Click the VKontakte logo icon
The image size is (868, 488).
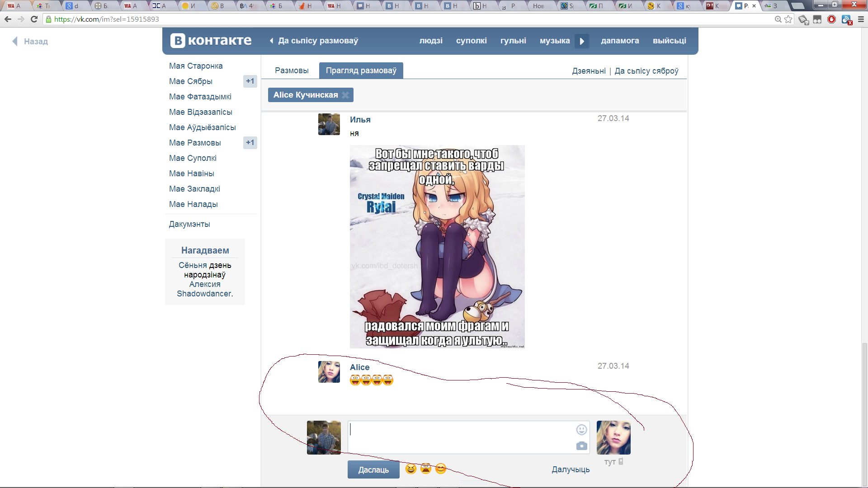[178, 41]
